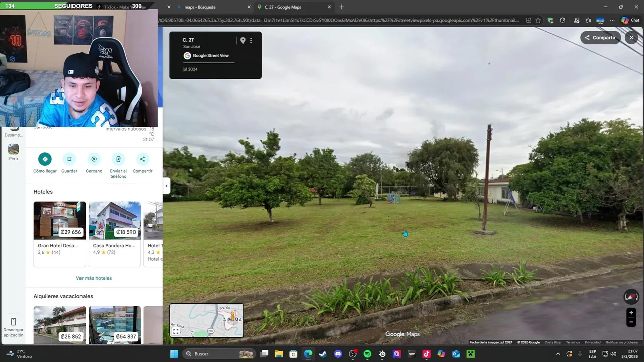Open Gran Hotel Desa... hotel card
Image resolution: width=644 pixels, height=362 pixels.
(59, 234)
